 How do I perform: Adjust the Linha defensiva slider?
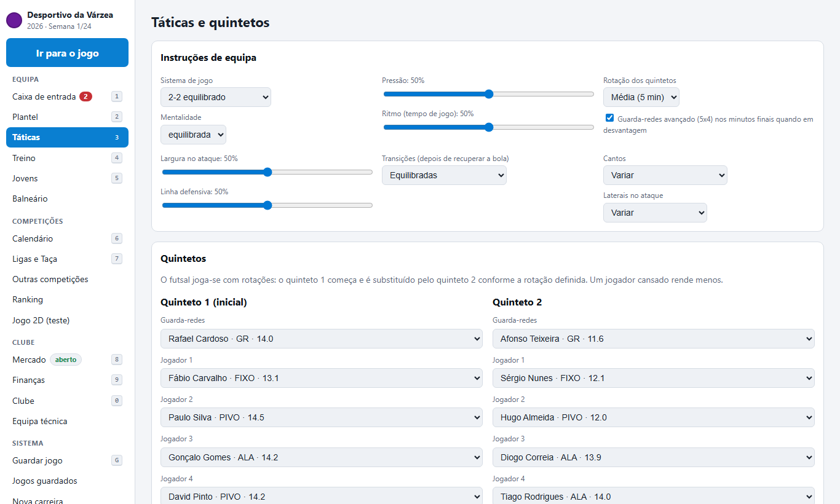267,205
